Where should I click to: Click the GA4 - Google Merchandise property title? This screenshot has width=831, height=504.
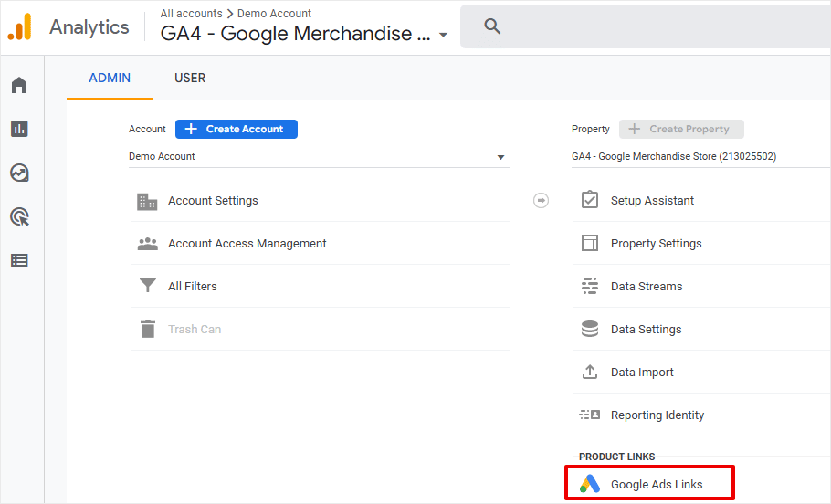point(295,34)
